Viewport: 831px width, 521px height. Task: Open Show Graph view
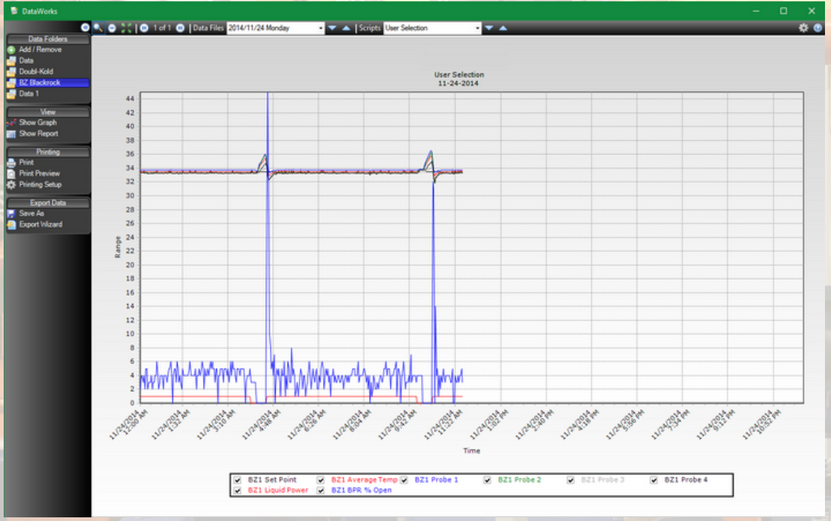[x=38, y=122]
